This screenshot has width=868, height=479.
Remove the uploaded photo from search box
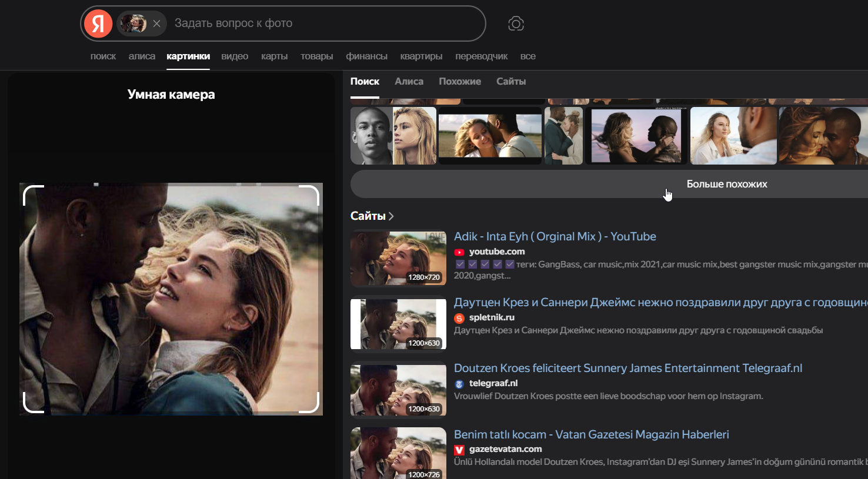[156, 24]
